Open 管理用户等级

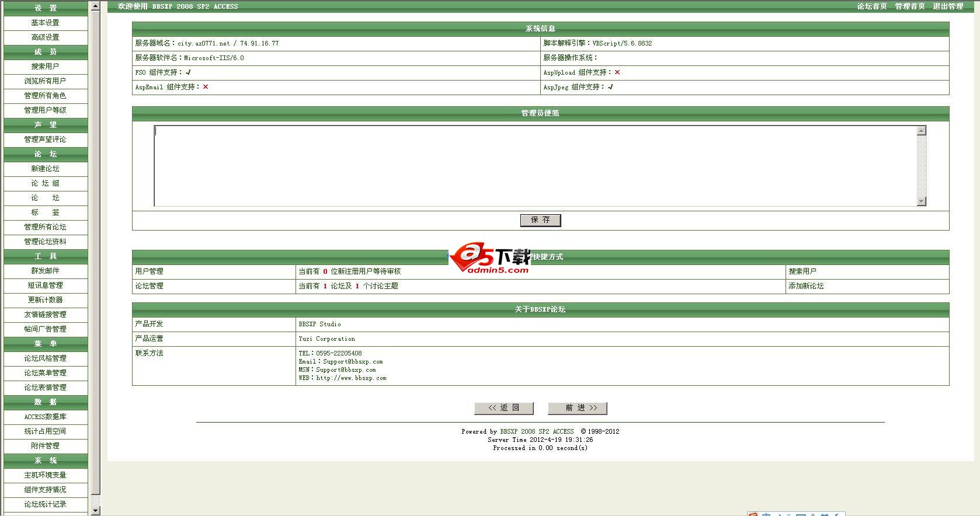(45, 110)
